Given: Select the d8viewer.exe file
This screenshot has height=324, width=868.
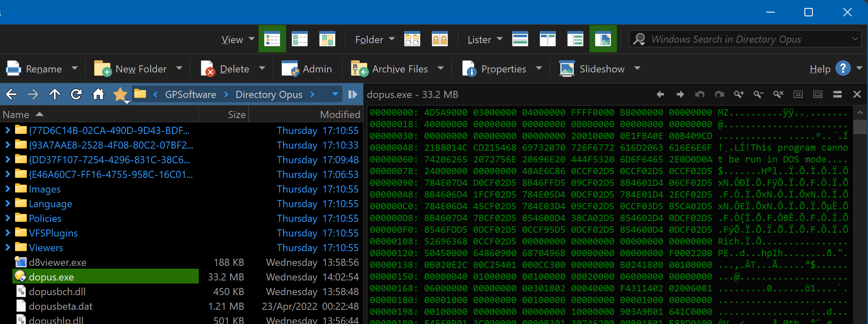Looking at the screenshot, I should coord(58,262).
